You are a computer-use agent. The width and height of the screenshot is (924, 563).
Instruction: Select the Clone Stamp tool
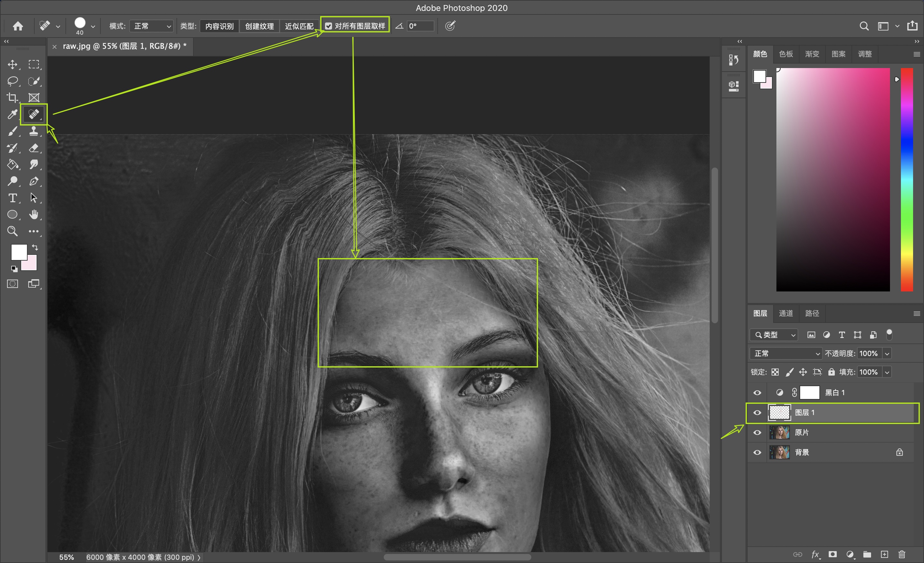34,131
